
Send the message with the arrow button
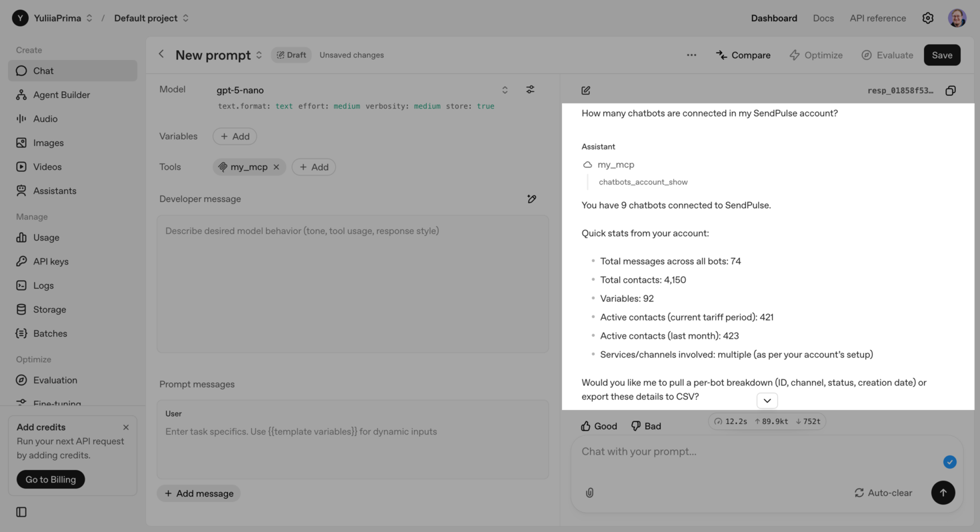click(943, 493)
